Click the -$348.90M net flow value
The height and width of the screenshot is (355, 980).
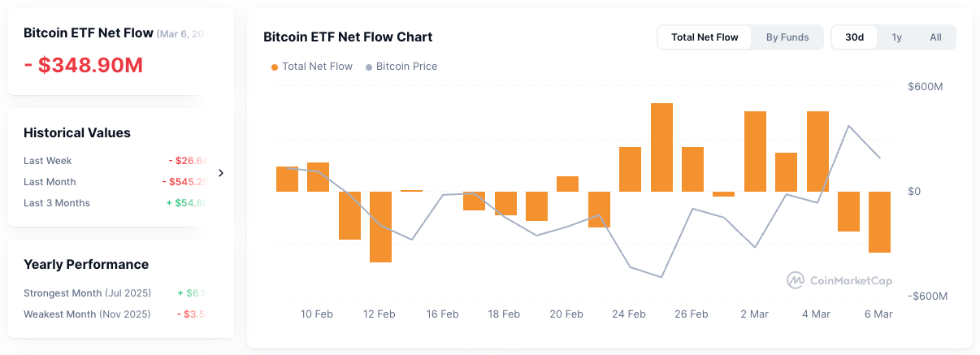pyautogui.click(x=83, y=65)
